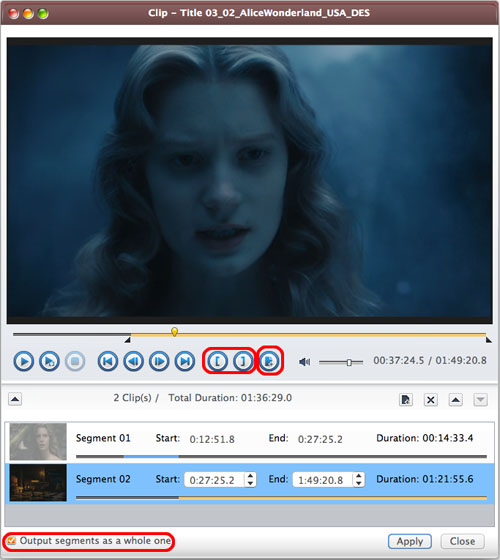Move selected segment up in list

456,400
